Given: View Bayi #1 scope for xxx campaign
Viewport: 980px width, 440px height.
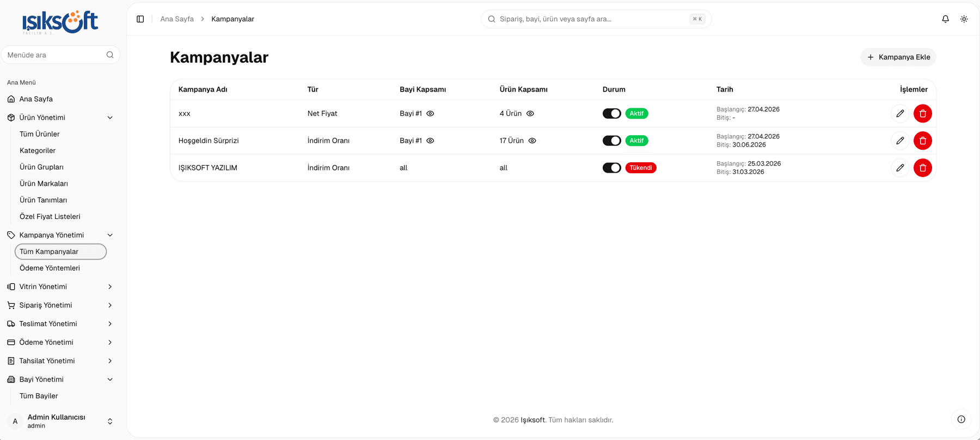Looking at the screenshot, I should (430, 113).
